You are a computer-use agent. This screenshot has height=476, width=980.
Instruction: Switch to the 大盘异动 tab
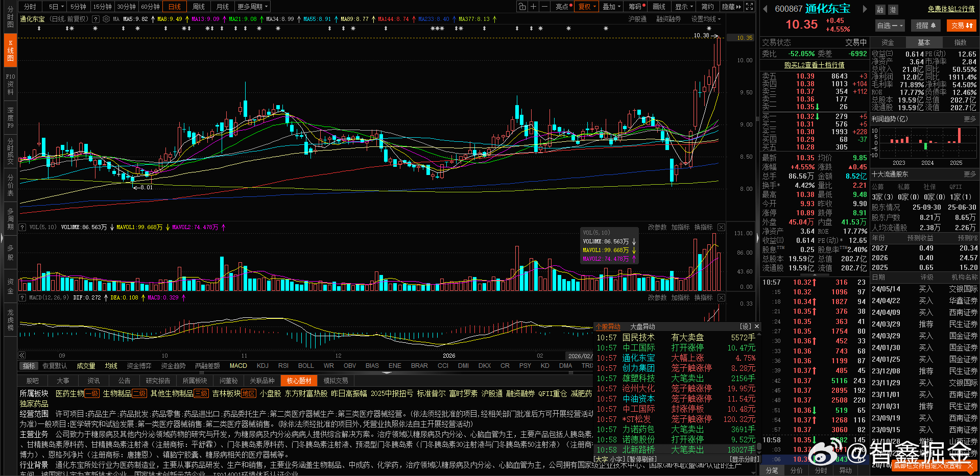(x=642, y=327)
